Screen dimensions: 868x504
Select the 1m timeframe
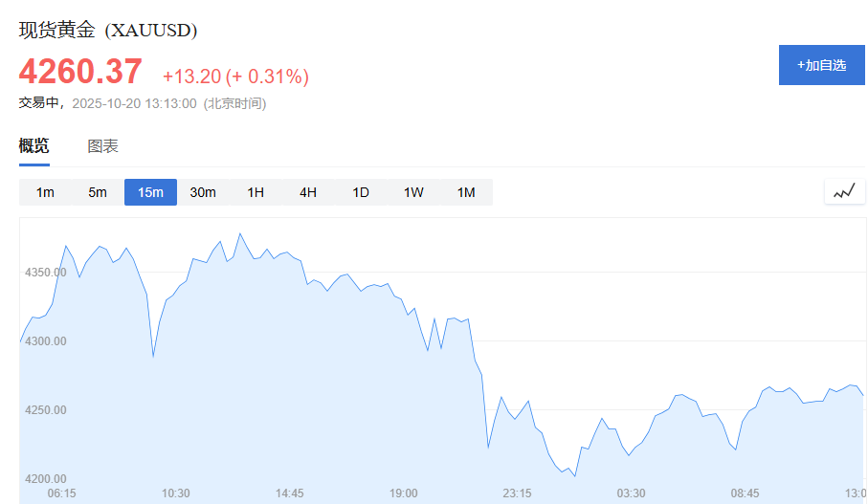pyautogui.click(x=45, y=192)
